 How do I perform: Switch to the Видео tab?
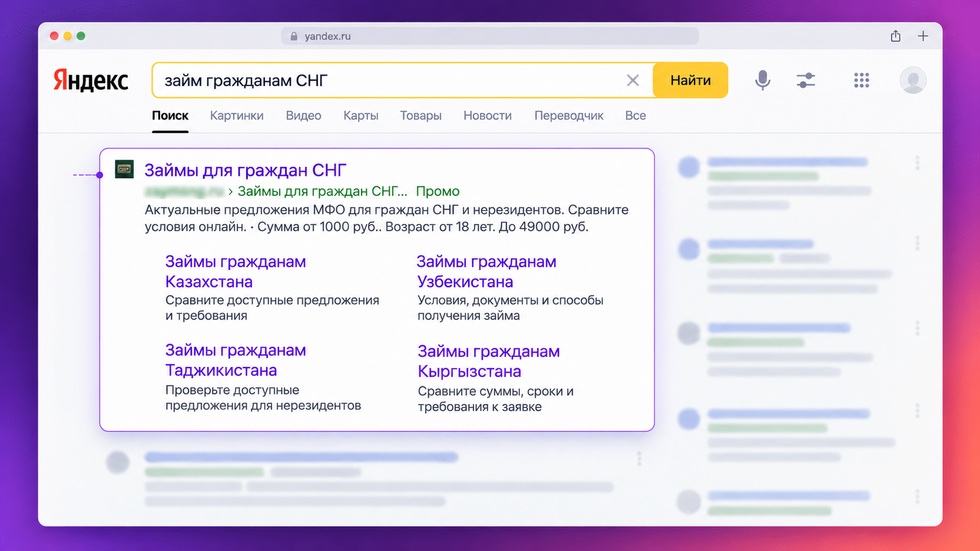click(x=304, y=116)
